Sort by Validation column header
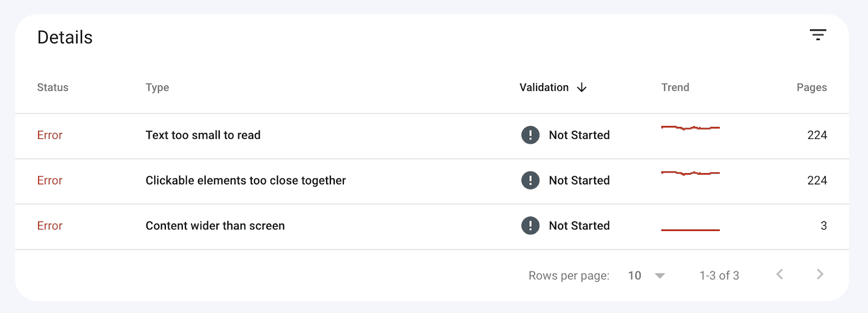 click(544, 87)
